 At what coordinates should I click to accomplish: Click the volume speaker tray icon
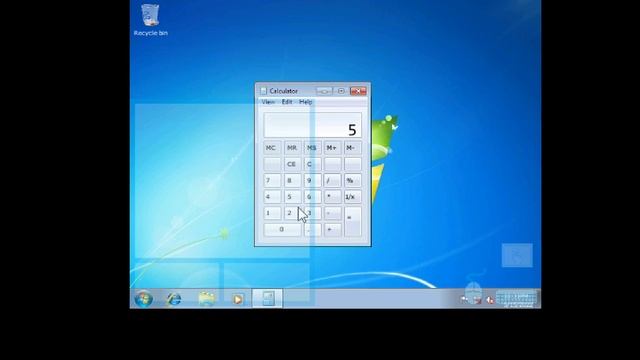490,300
